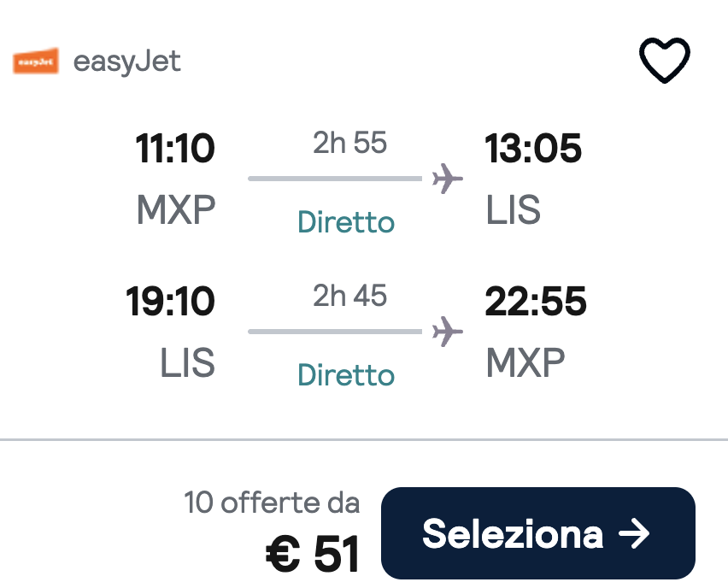The height and width of the screenshot is (588, 728).
Task: Click the airplane icon on the outbound flight
Action: click(x=446, y=178)
